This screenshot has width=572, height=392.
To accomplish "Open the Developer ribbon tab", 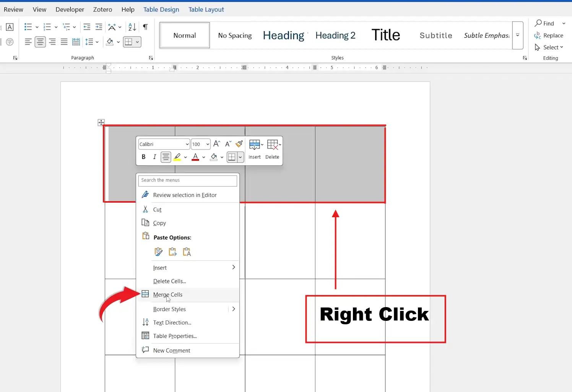I will coord(70,10).
